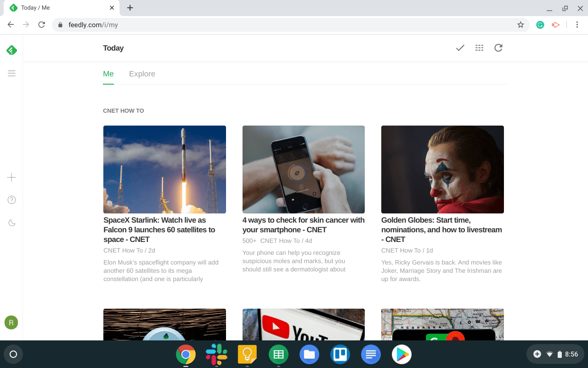588x368 pixels.
Task: Mark all articles as read with checkmark icon
Action: pos(460,47)
